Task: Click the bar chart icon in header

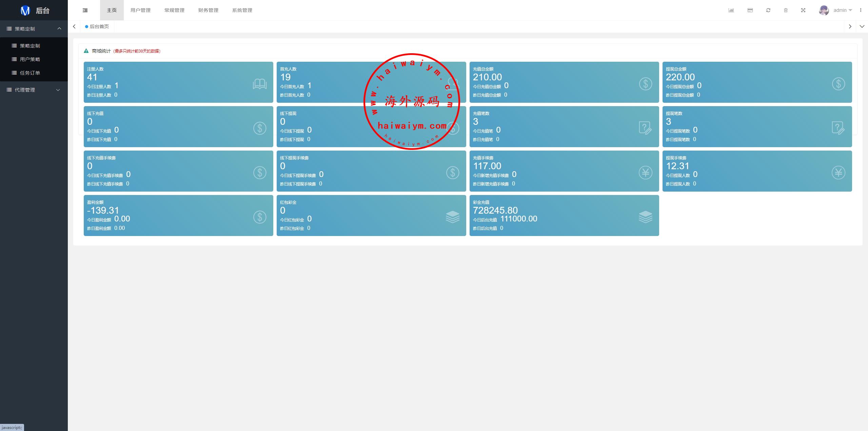Action: point(731,10)
